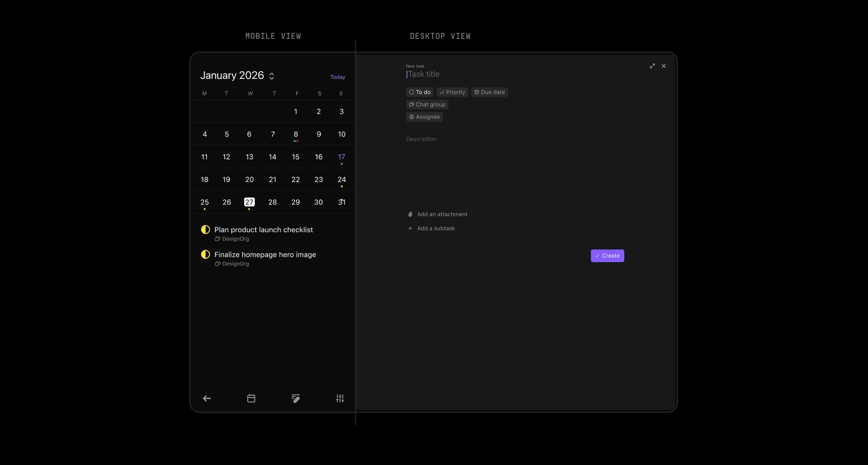868x465 pixels.
Task: Click the paperclip Add an attachment icon
Action: (410, 214)
